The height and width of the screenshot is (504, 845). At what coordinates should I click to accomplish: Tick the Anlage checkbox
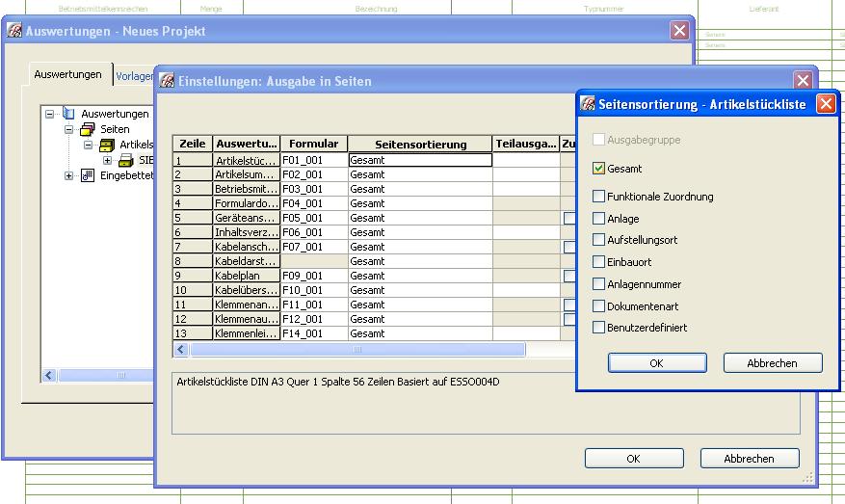pos(598,219)
